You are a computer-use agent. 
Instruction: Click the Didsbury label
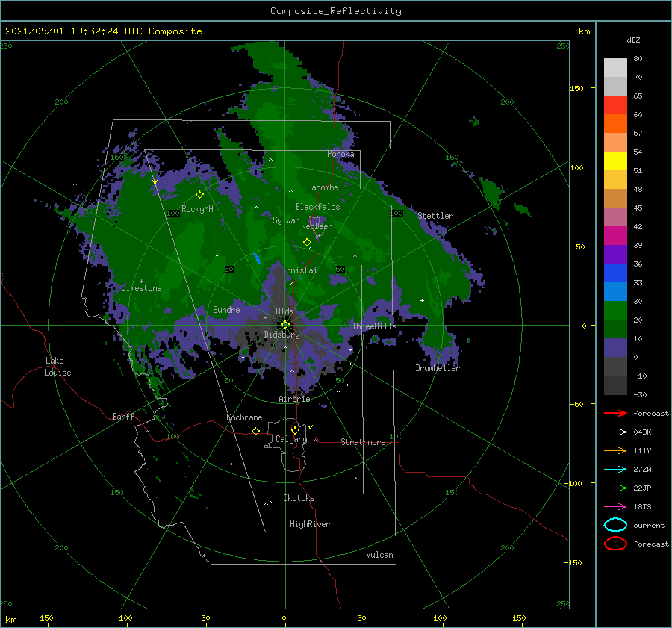(x=282, y=335)
